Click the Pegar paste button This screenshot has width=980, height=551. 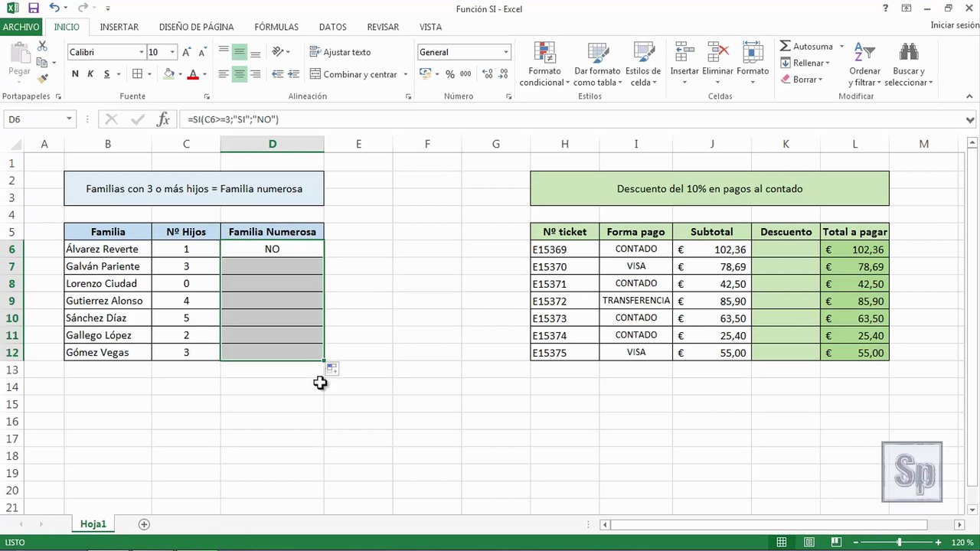[x=19, y=60]
